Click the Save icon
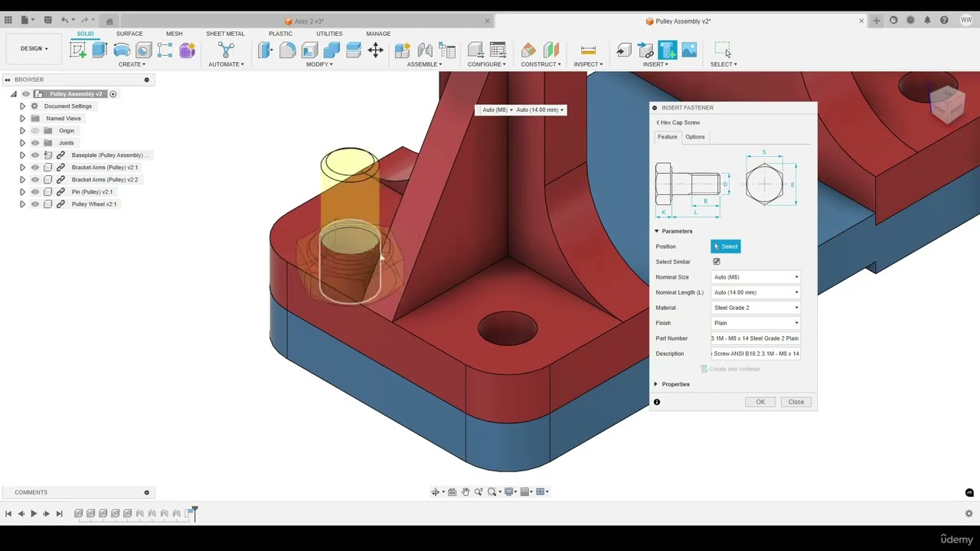The image size is (980, 551). click(x=47, y=21)
